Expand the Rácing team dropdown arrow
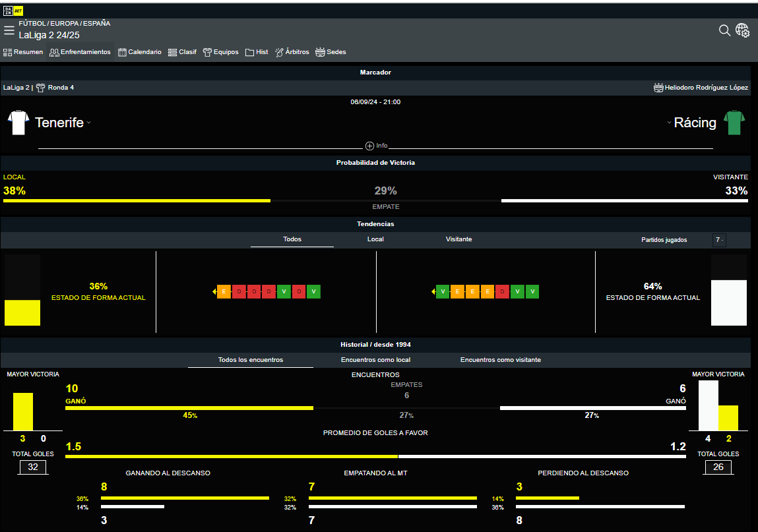This screenshot has height=532, width=758. (x=668, y=123)
